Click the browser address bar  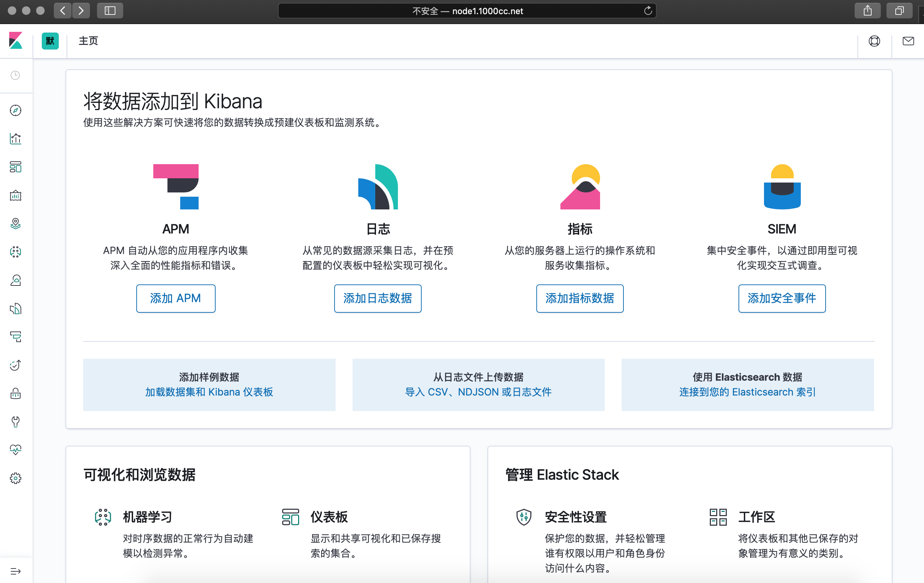tap(467, 11)
